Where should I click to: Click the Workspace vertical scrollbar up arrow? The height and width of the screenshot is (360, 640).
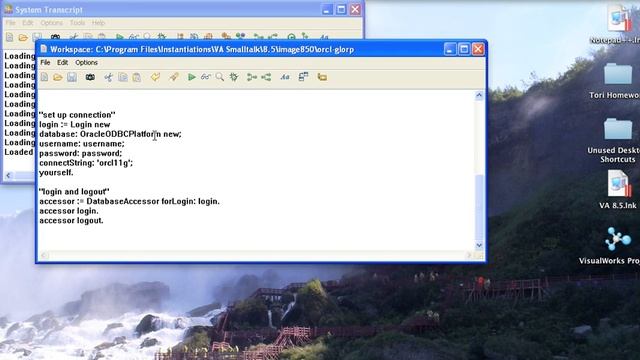click(479, 96)
